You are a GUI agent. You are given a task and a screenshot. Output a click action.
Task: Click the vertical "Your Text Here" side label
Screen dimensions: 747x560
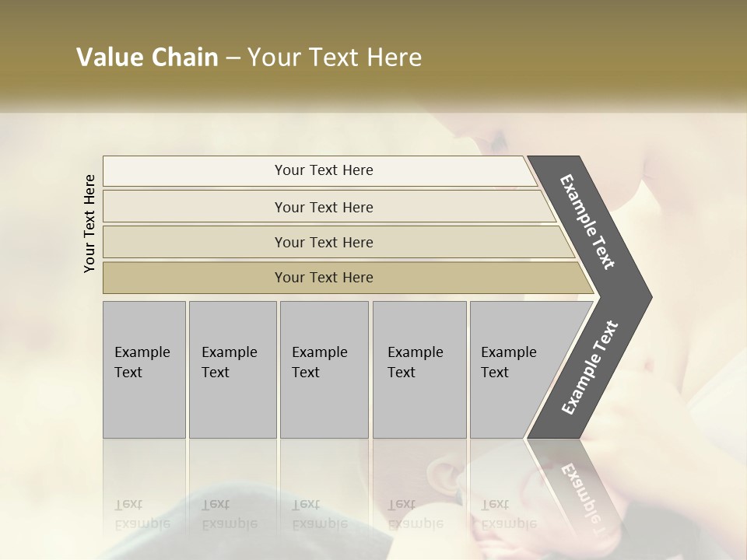point(89,224)
